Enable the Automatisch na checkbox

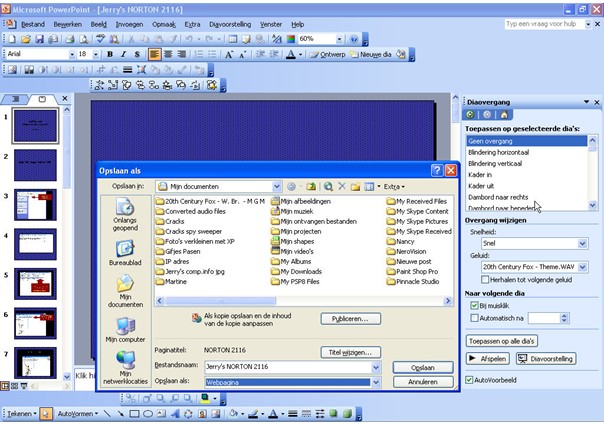pyautogui.click(x=474, y=317)
